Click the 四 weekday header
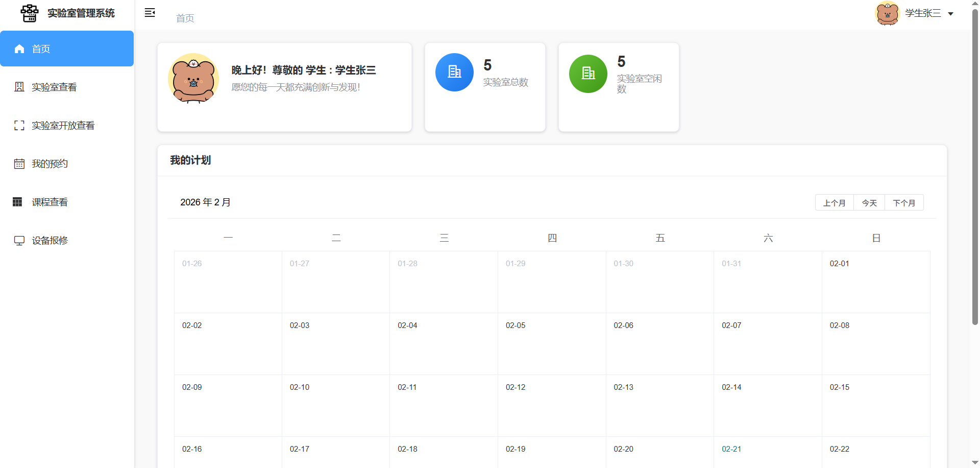Viewport: 980px width, 468px height. point(552,238)
